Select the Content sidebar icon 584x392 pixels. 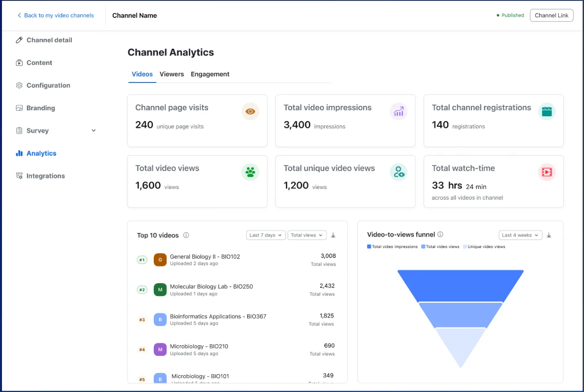point(19,62)
